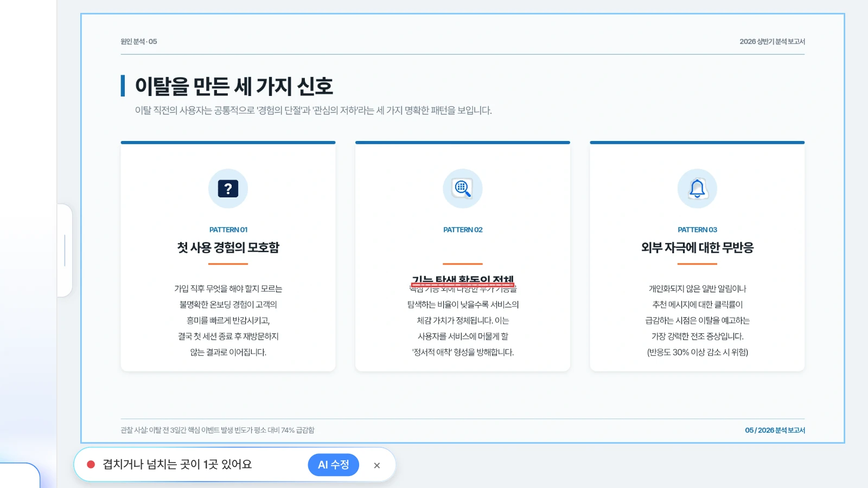Dismiss the overlap warning with the X
This screenshot has width=868, height=488.
coord(377,465)
